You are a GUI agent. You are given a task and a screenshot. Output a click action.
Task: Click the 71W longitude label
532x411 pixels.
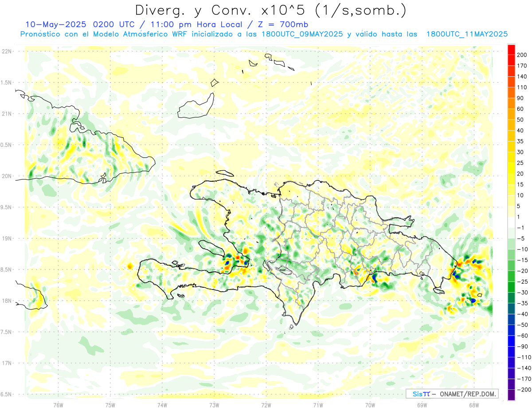[x=318, y=405]
